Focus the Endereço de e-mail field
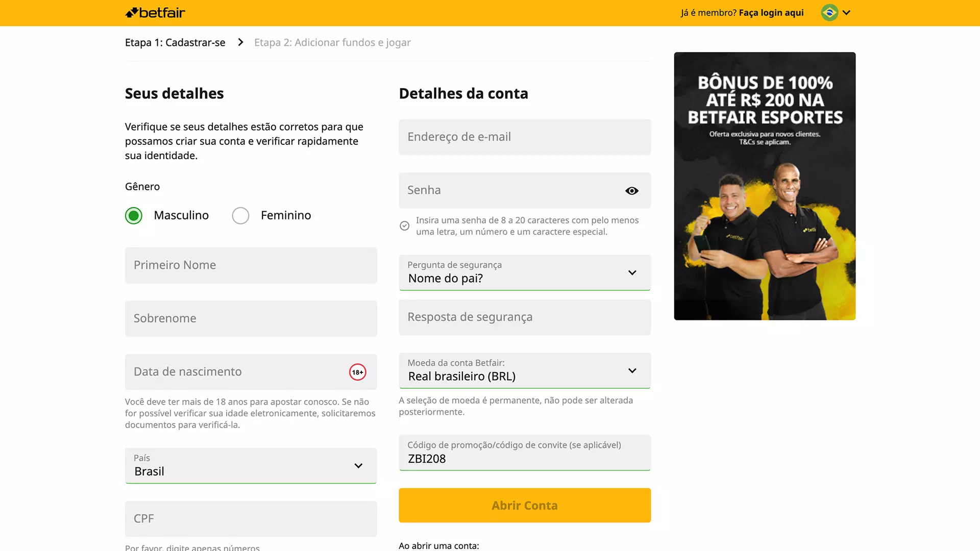The height and width of the screenshot is (551, 980). pos(525,137)
